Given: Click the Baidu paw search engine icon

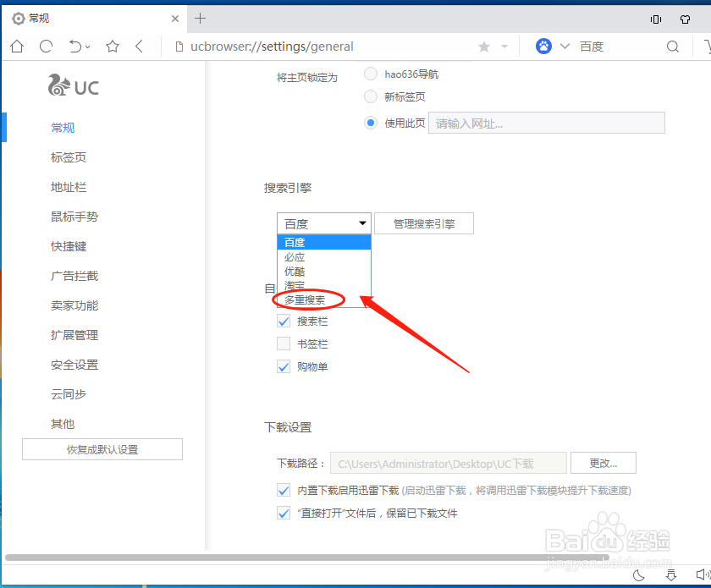Looking at the screenshot, I should pos(543,46).
